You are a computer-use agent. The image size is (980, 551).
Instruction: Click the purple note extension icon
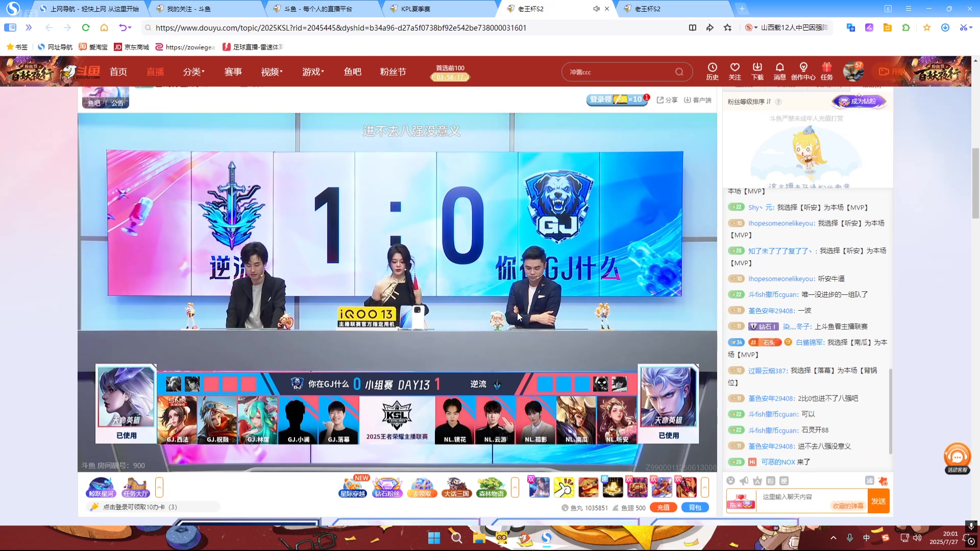pyautogui.click(x=869, y=28)
